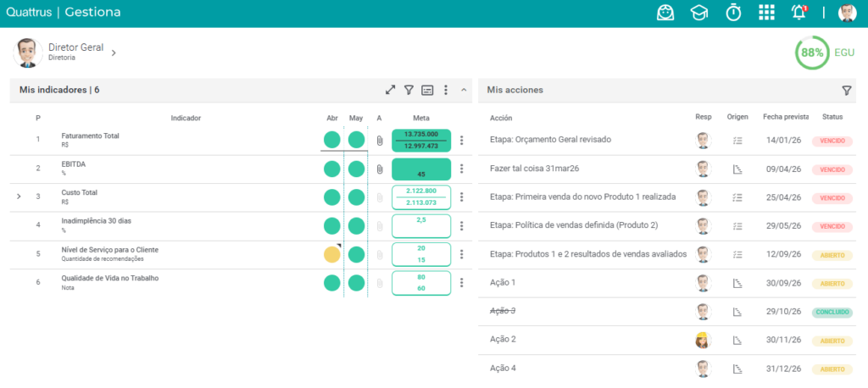
Task: Expand the Custo Total row chevron
Action: tap(19, 196)
